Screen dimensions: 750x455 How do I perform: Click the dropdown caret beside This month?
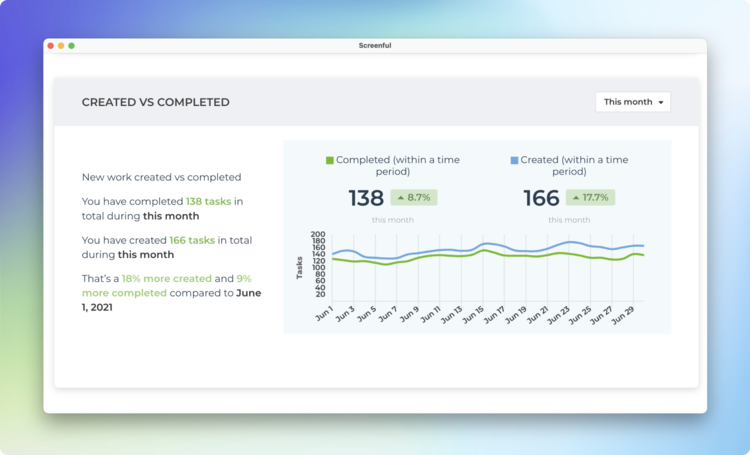(661, 102)
